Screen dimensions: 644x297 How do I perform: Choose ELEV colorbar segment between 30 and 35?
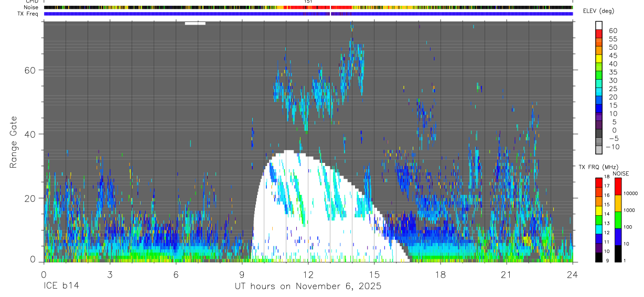599,76
